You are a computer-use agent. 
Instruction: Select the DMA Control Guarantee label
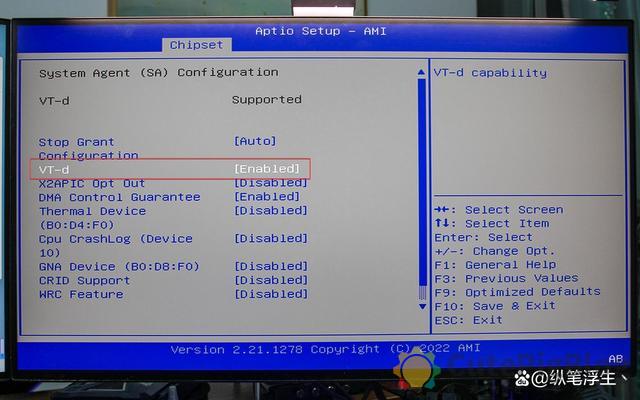tap(120, 197)
